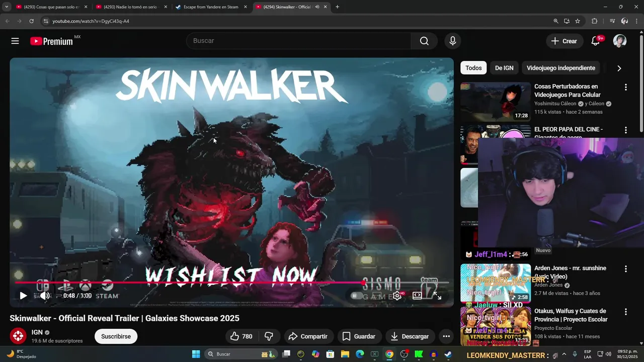Viewport: 644px width, 362px height.
Task: Open options for Cosas Perturbadoras video
Action: coord(626,87)
